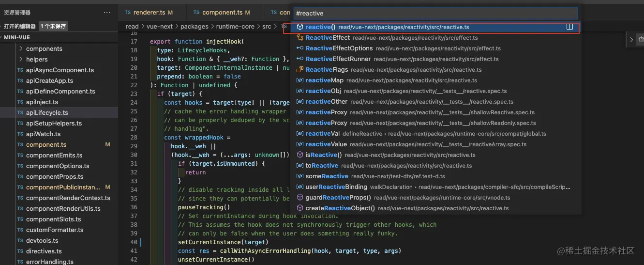Click pauseTracking() call in the code
Image resolution: width=644 pixels, height=265 pixels.
(x=204, y=207)
